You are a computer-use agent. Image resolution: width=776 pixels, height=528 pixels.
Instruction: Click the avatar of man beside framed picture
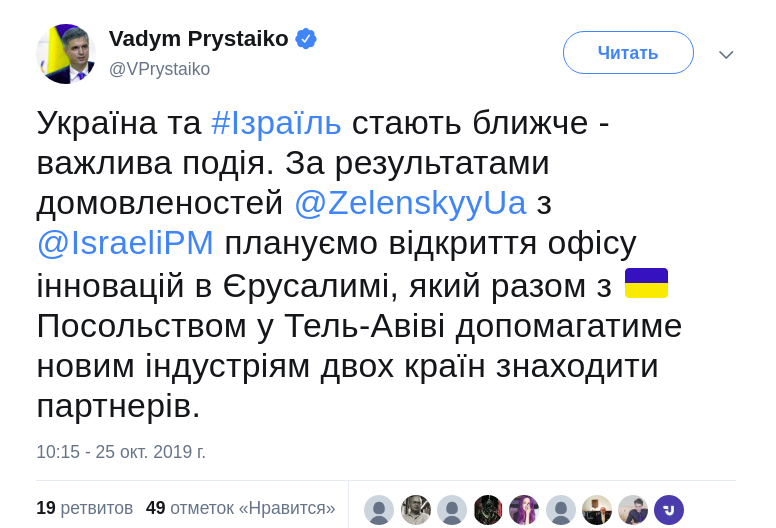597,510
